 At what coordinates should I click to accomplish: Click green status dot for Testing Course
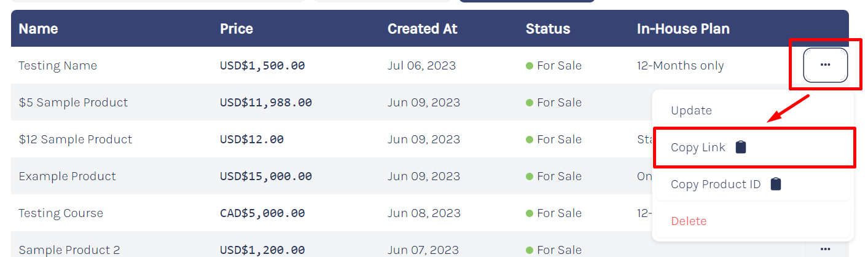point(530,213)
